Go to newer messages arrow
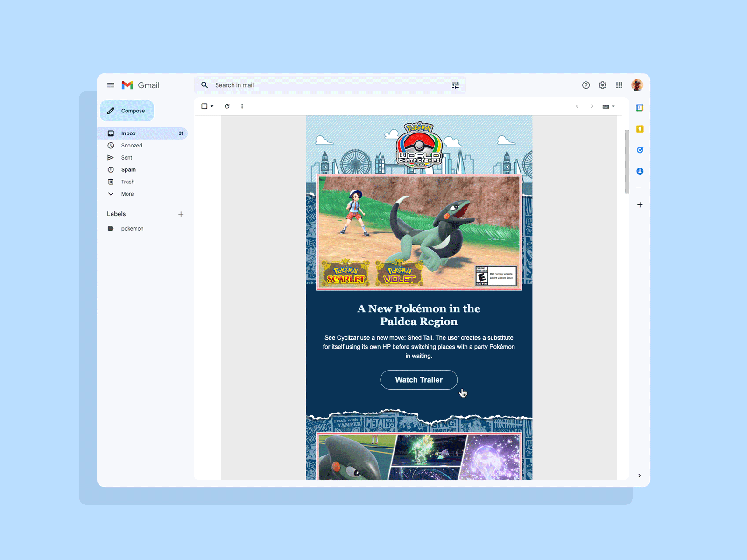Screen dimensions: 747x560 pos(577,106)
